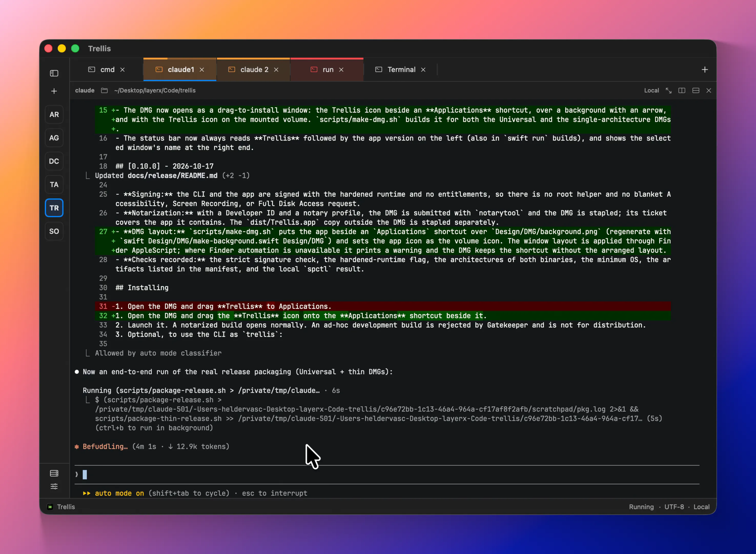The image size is (756, 554).
Task: Close the claude1 tab
Action: [202, 70]
